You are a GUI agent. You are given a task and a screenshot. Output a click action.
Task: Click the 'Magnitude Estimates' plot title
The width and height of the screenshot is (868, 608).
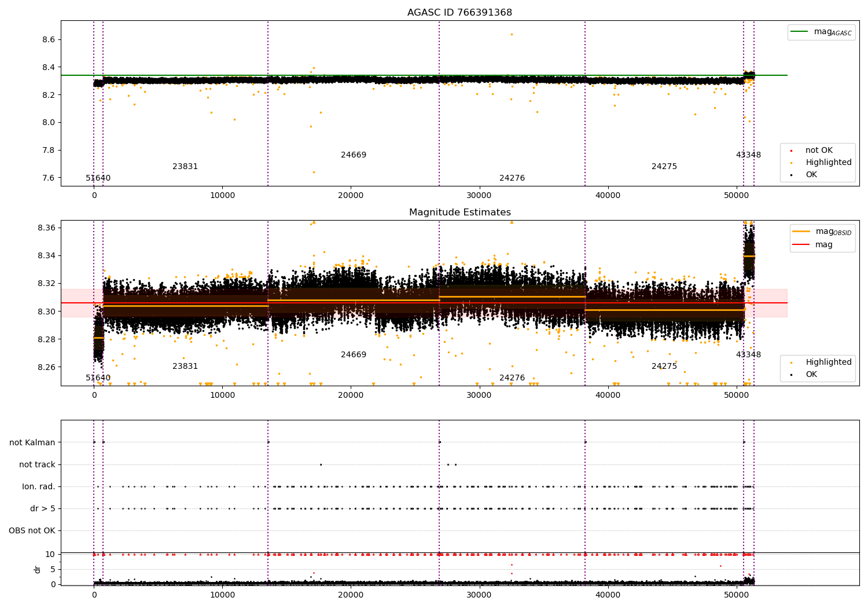point(459,213)
